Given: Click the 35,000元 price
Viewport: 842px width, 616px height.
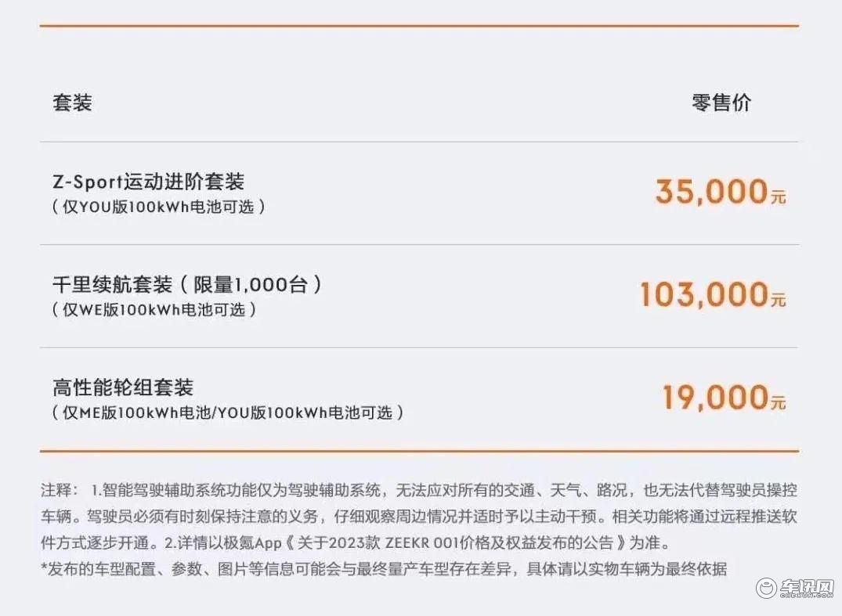Looking at the screenshot, I should (721, 192).
